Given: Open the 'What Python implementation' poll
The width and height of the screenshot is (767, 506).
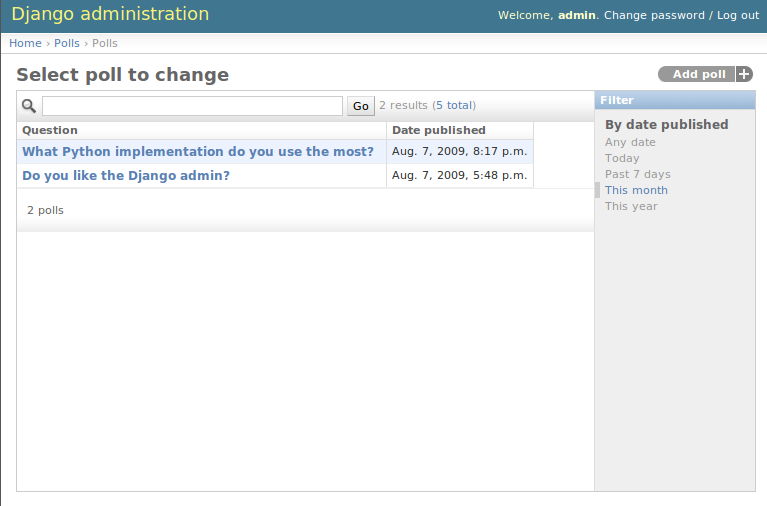Looking at the screenshot, I should [198, 152].
